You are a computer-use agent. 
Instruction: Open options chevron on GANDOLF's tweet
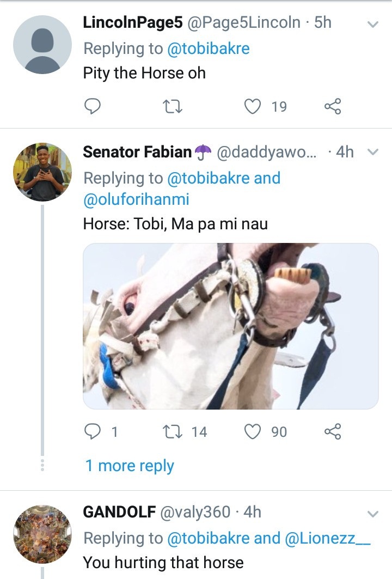(x=373, y=514)
